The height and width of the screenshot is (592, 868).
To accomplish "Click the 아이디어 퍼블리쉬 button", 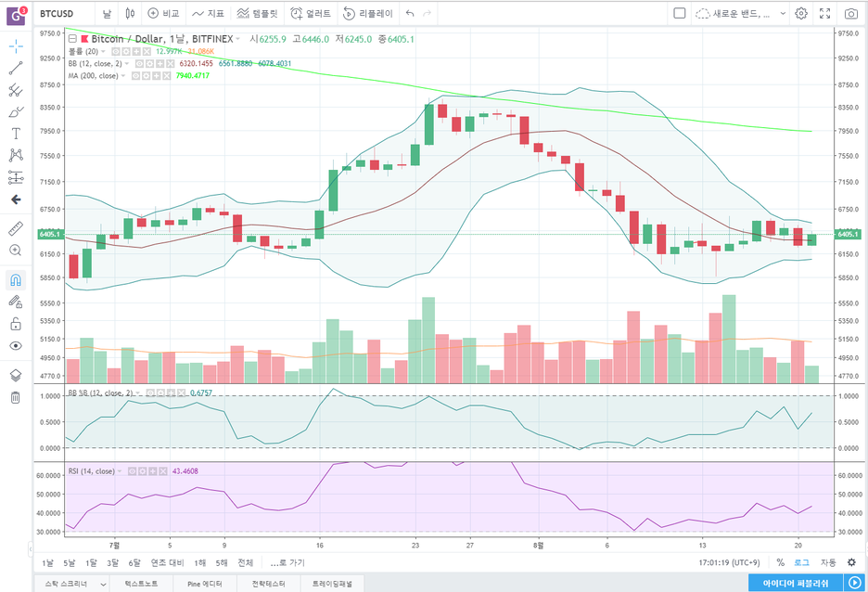I will coord(796,583).
